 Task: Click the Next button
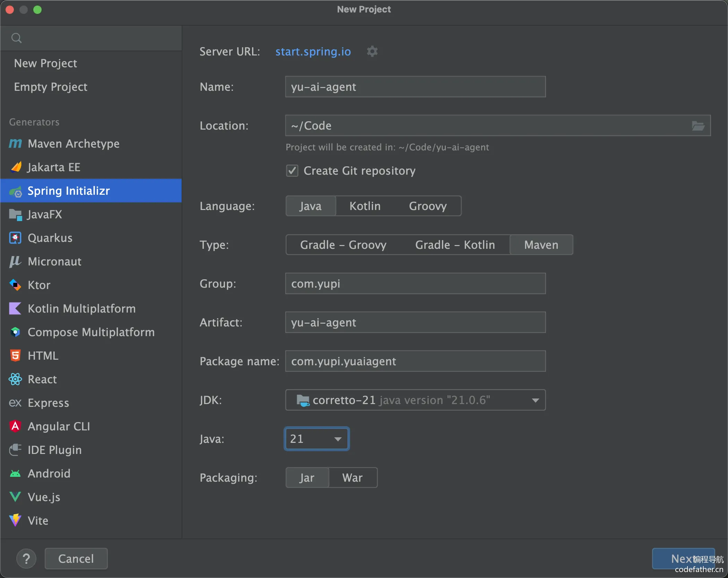(683, 559)
